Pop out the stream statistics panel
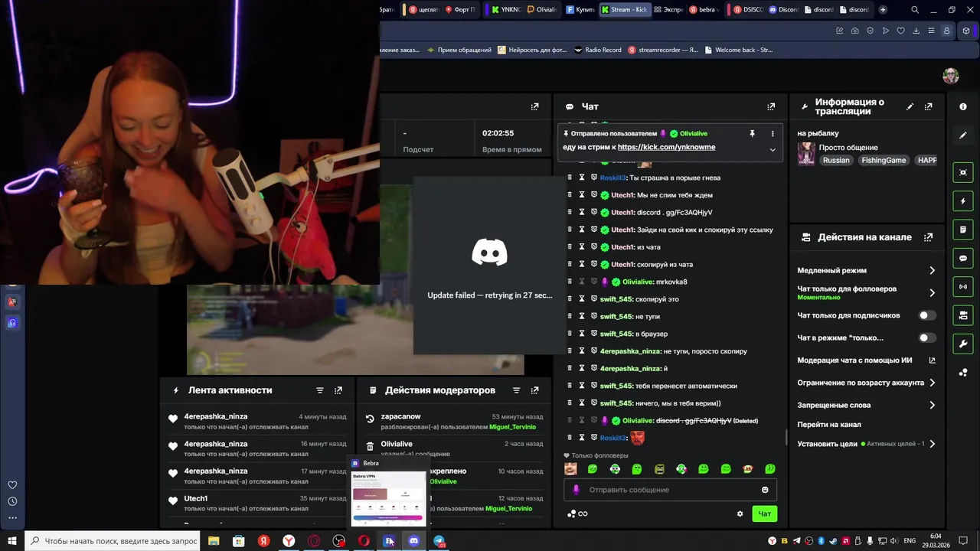The image size is (980, 551). click(534, 106)
